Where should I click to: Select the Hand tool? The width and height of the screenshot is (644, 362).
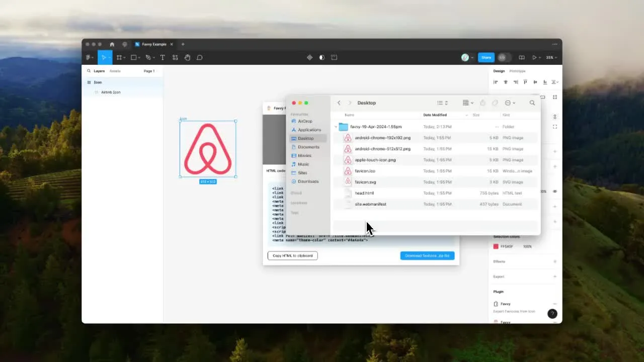[187, 58]
